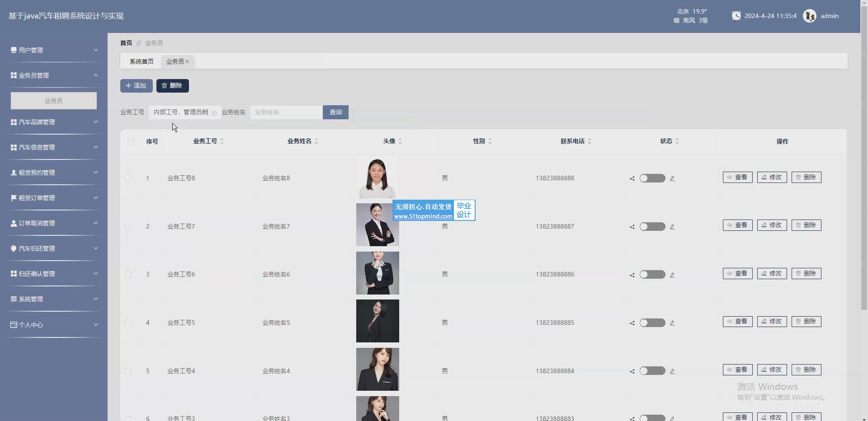868x421 pixels.
Task: Click the toolbar 删除 button
Action: coord(172,86)
